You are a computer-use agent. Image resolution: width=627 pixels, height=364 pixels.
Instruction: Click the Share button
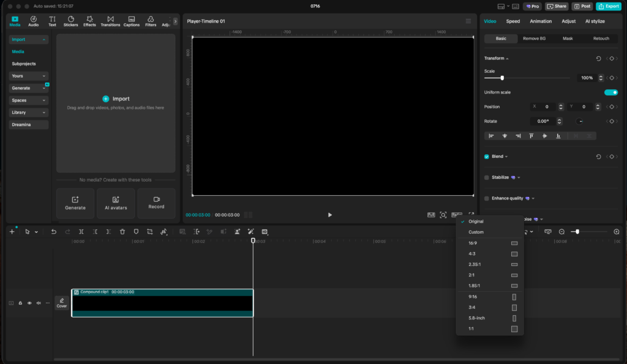pos(557,6)
